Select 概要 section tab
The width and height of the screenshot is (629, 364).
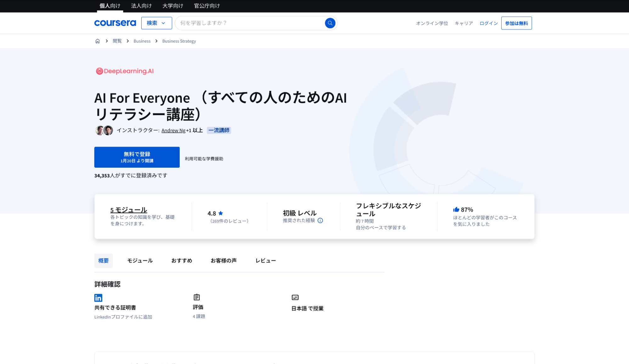click(x=104, y=261)
